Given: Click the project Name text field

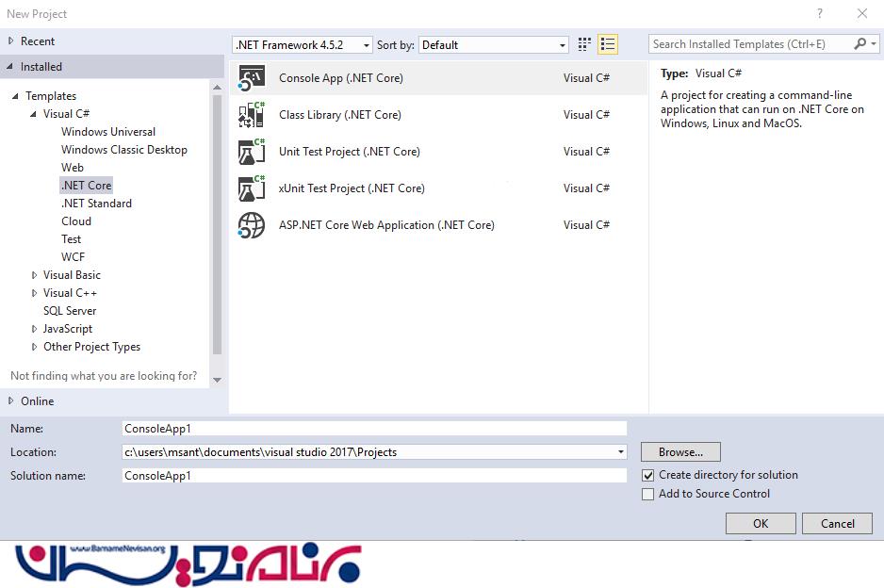Looking at the screenshot, I should point(374,429).
